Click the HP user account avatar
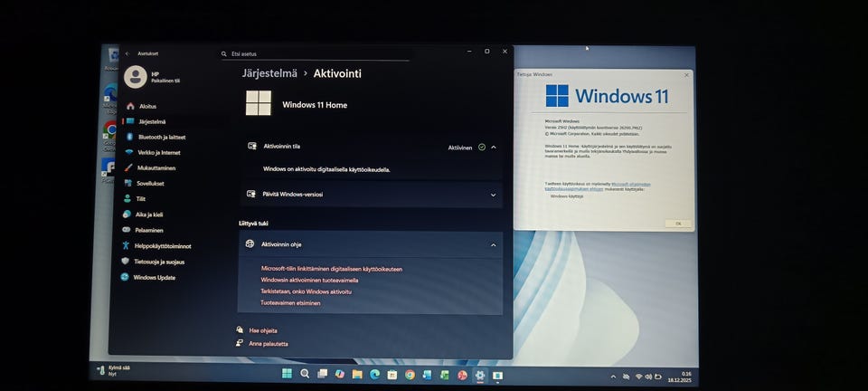This screenshot has height=391, width=868. [x=136, y=77]
